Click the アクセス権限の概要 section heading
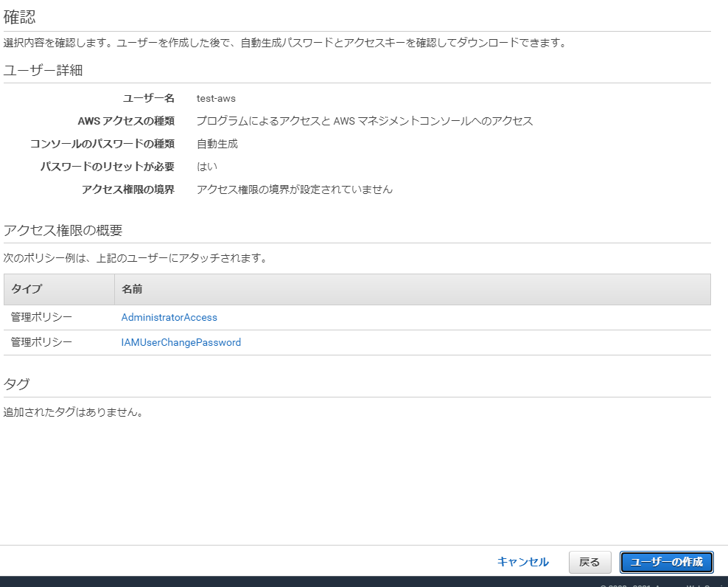728x587 pixels. [55, 229]
